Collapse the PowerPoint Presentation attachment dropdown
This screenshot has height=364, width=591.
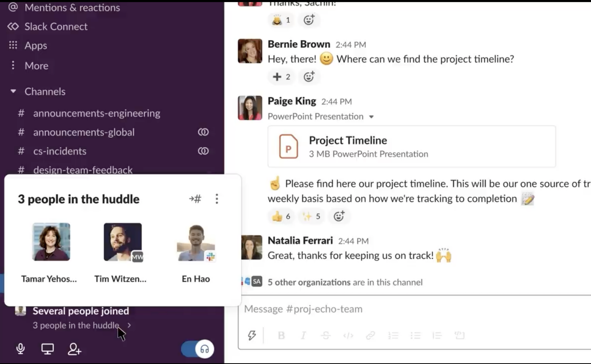point(371,117)
